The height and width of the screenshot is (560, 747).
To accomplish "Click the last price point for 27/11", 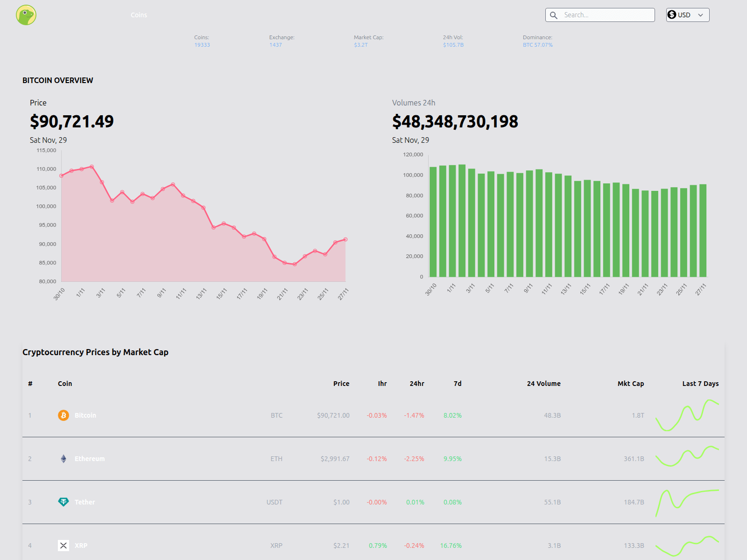I will tap(345, 239).
